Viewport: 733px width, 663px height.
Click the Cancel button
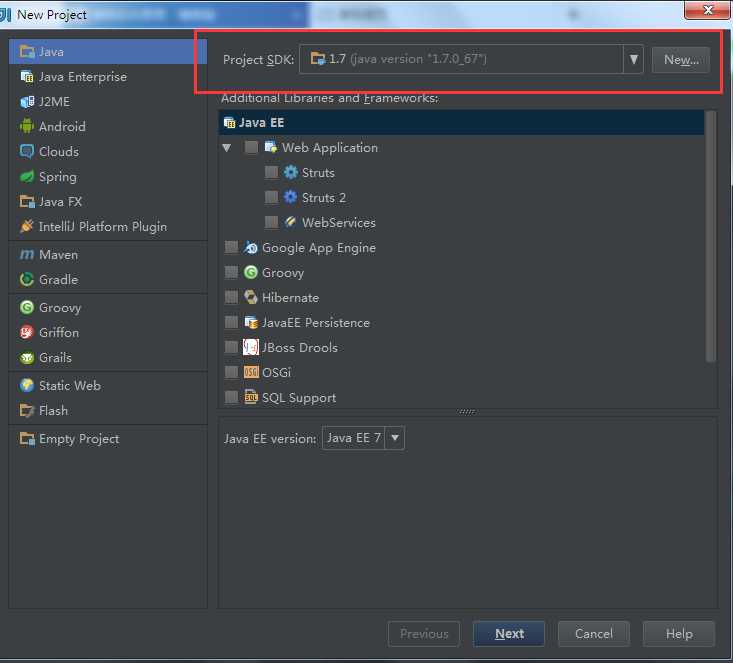594,634
